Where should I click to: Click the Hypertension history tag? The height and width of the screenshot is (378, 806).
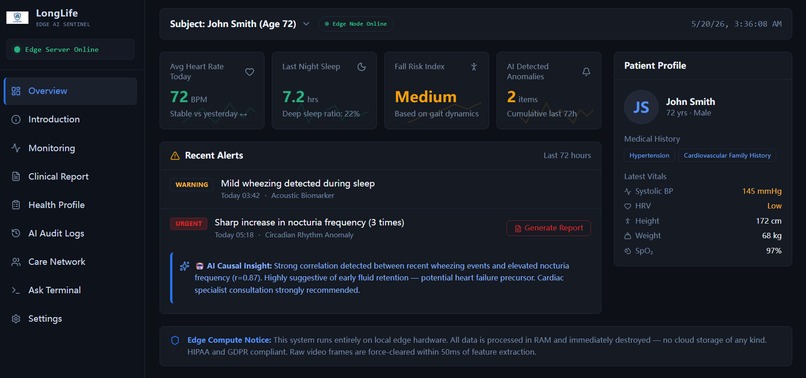pos(649,155)
